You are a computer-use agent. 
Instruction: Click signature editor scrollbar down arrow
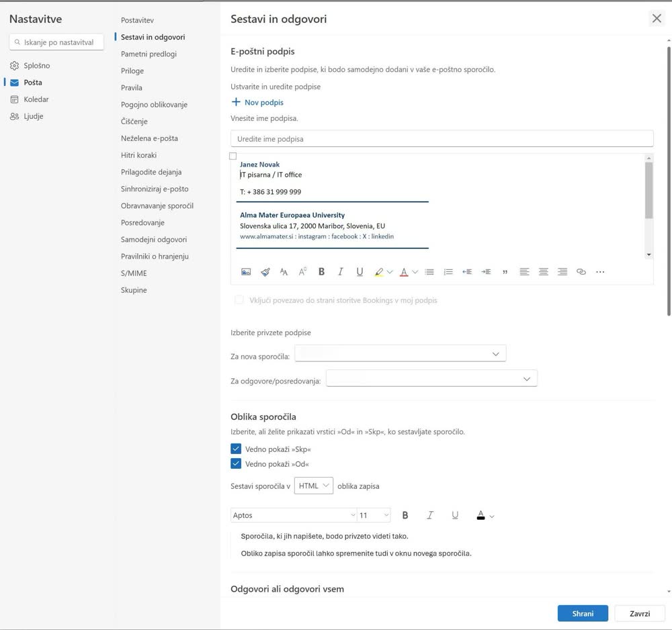[x=649, y=255]
